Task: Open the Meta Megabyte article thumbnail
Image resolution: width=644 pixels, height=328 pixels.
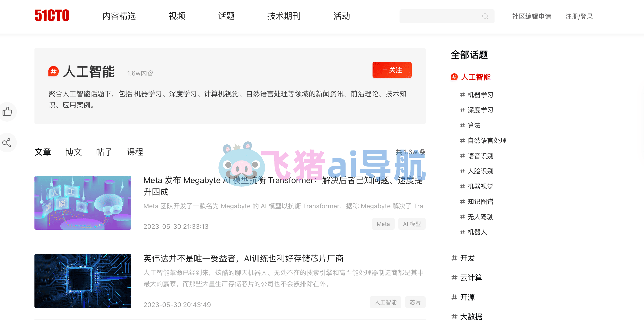Action: [83, 203]
